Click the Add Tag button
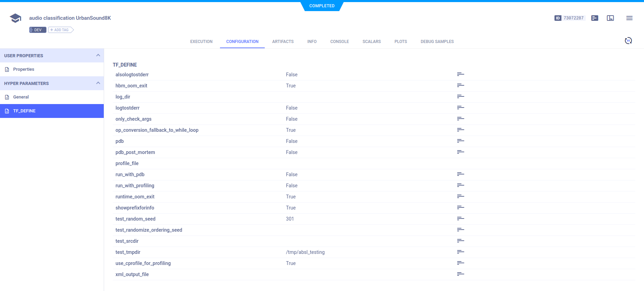 [61, 30]
